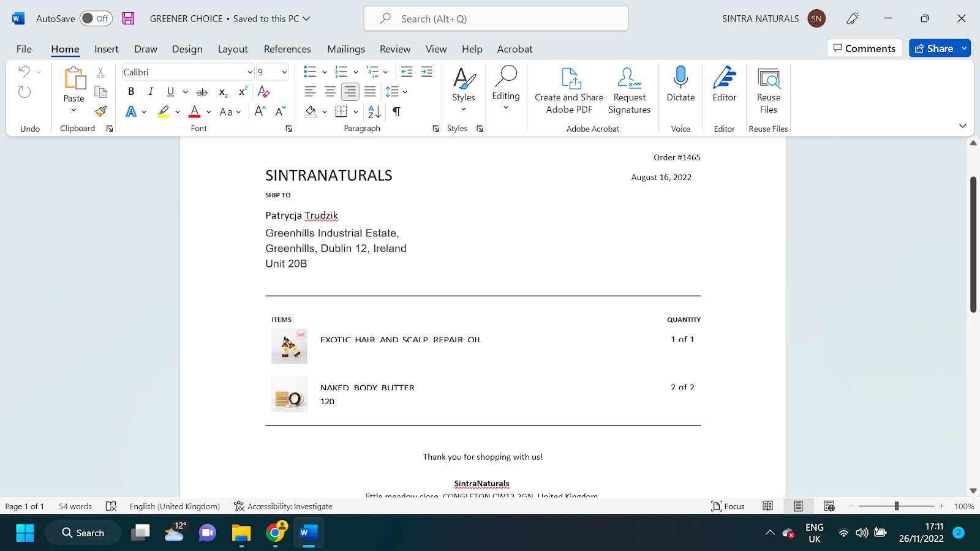Align text left
The width and height of the screenshot is (980, 551).
[311, 92]
